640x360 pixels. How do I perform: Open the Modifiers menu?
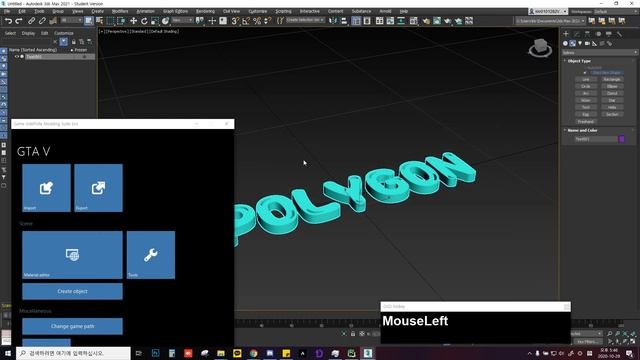120,11
